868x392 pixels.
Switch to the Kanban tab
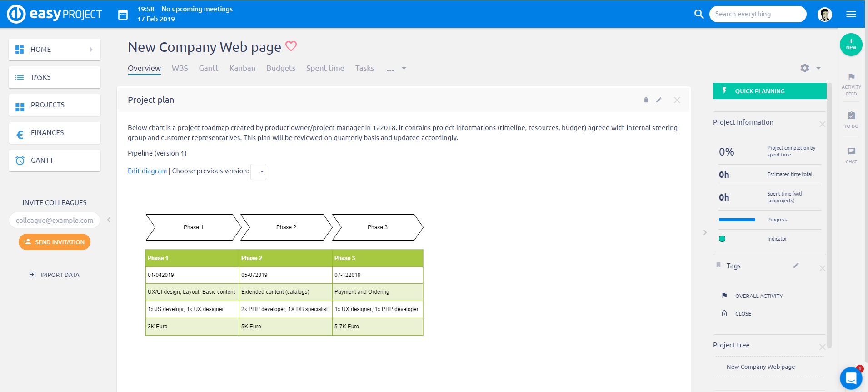point(242,68)
